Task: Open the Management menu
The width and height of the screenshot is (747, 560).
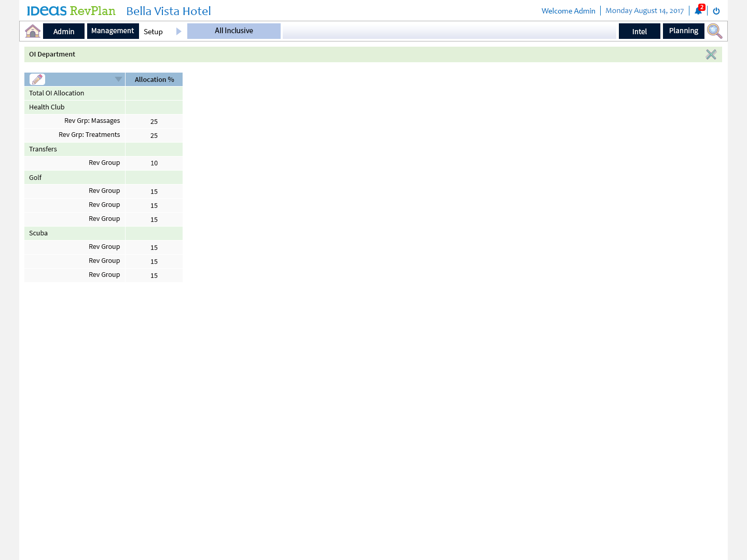Action: point(113,31)
